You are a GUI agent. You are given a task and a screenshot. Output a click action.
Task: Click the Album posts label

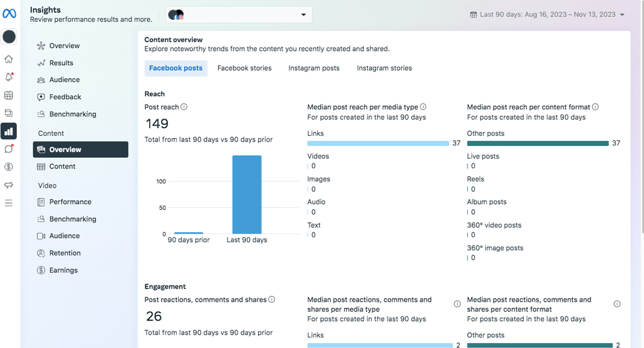pos(487,202)
